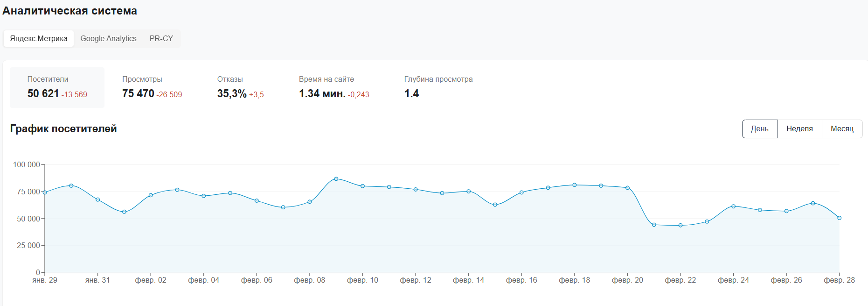
Task: Click the февр. 10 x-axis label
Action: point(362,280)
